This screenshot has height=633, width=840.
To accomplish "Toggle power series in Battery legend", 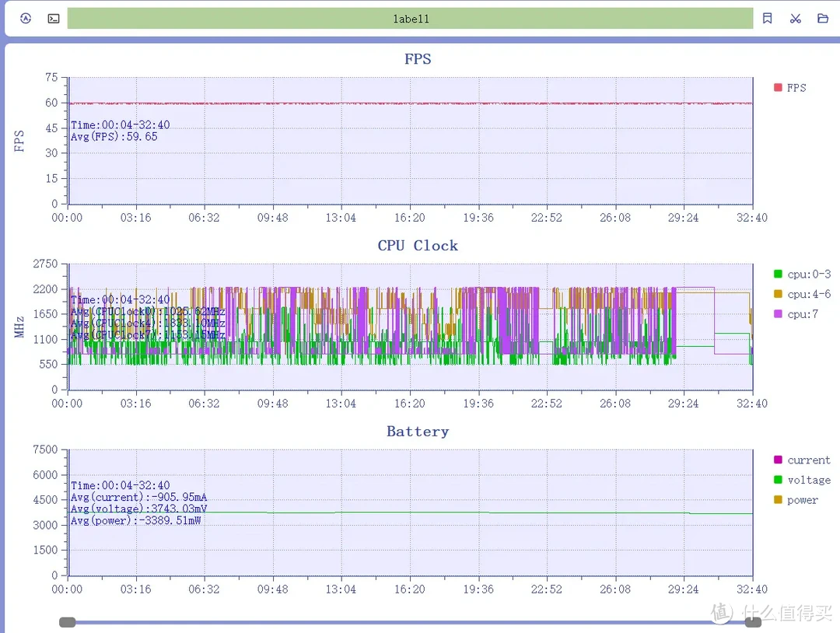I will [x=796, y=500].
